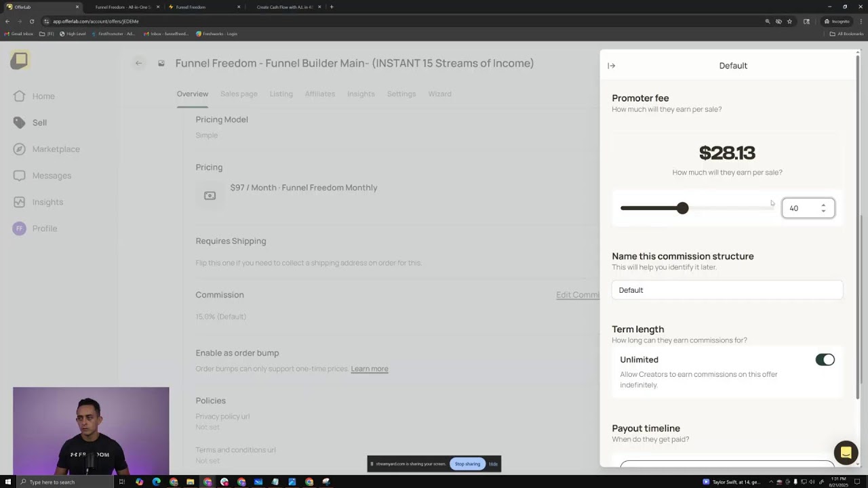The height and width of the screenshot is (488, 868).
Task: Bookmark this page with the star icon
Action: pos(789,21)
